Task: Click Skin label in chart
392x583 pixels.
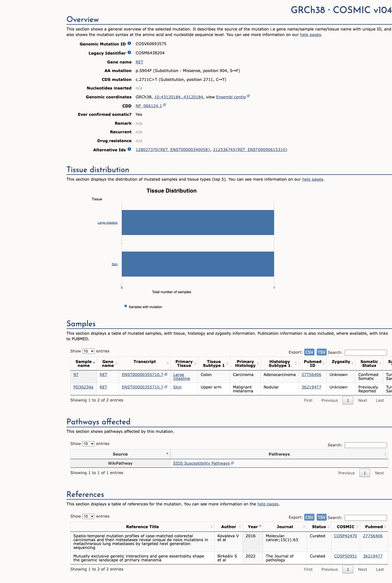Action: click(115, 264)
